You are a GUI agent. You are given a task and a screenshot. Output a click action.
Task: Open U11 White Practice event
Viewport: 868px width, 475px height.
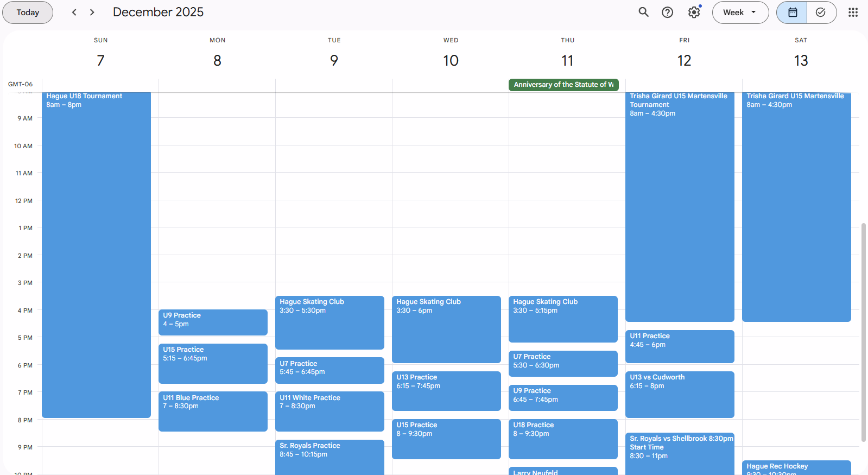click(x=330, y=411)
